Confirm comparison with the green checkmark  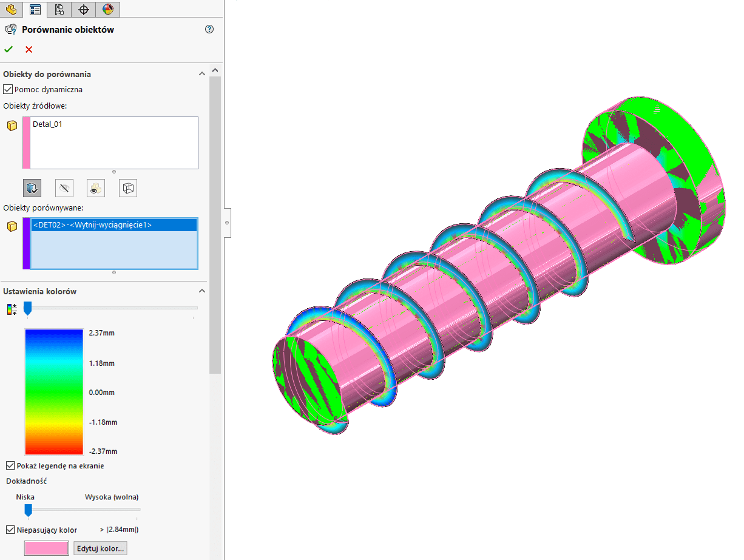tap(8, 49)
